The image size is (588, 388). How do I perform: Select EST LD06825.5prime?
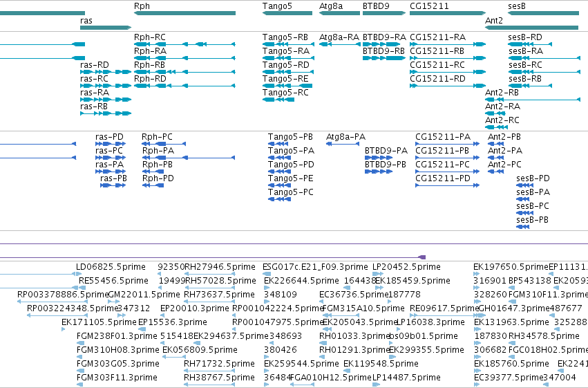[111, 267]
